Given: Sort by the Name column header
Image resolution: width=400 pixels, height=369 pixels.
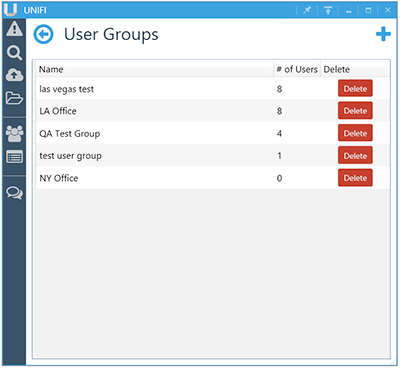Looking at the screenshot, I should 155,69.
